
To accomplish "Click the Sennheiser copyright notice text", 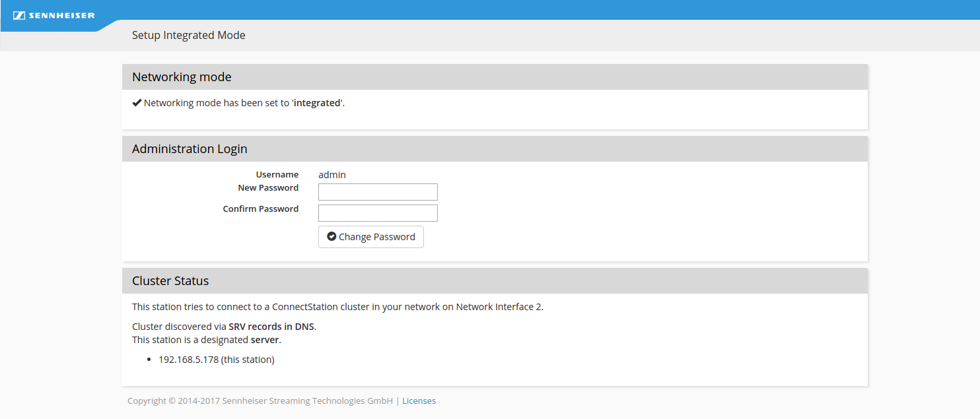I will coord(260,401).
